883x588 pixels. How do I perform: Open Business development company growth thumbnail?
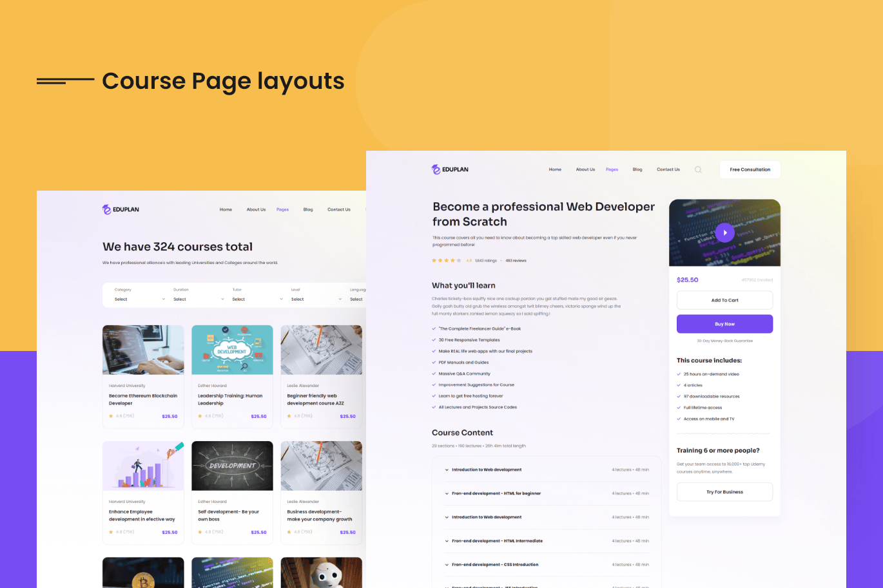pos(321,466)
